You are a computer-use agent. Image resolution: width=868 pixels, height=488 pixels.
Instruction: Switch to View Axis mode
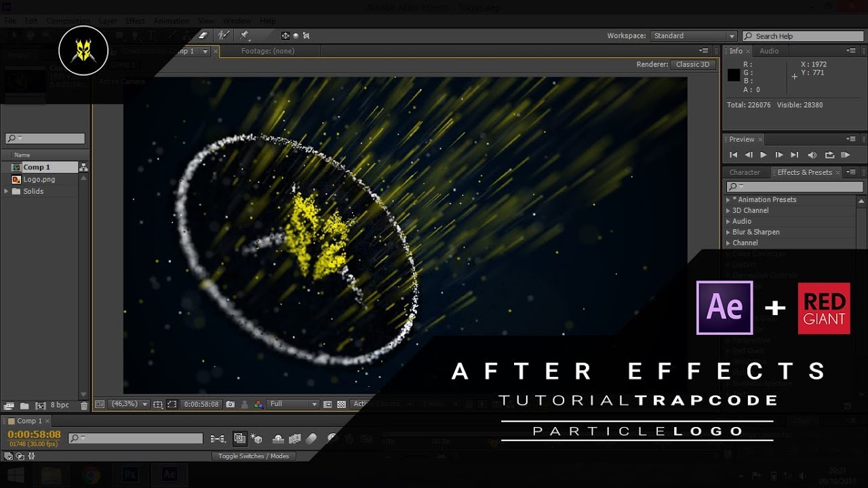coord(306,36)
